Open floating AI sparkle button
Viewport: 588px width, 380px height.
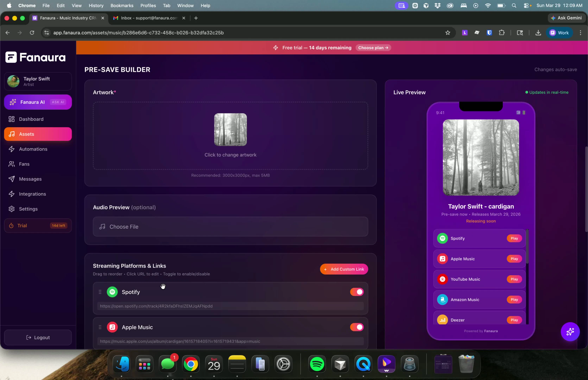(570, 332)
